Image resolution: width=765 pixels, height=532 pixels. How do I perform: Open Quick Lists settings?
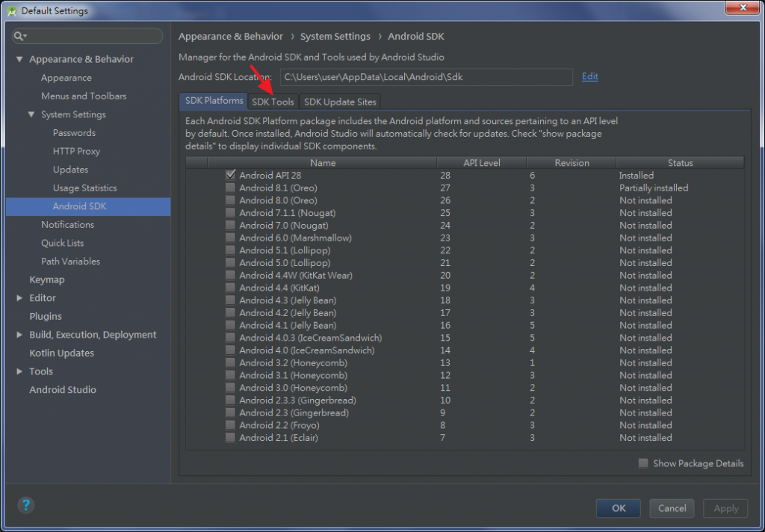pyautogui.click(x=63, y=243)
